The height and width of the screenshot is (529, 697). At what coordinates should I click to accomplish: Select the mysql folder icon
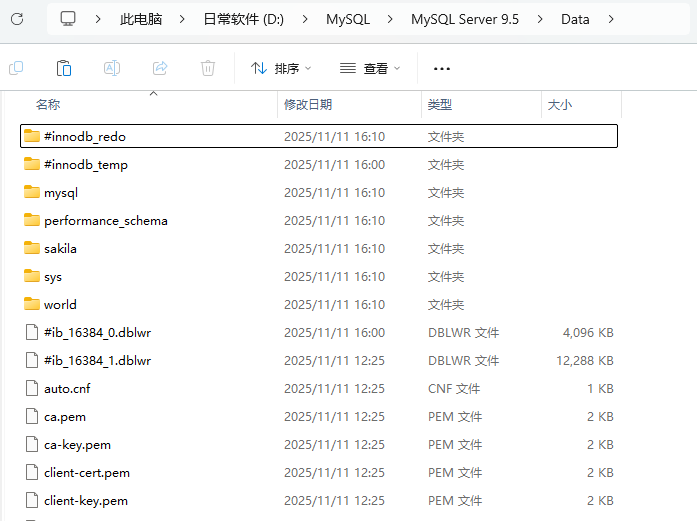[32, 192]
